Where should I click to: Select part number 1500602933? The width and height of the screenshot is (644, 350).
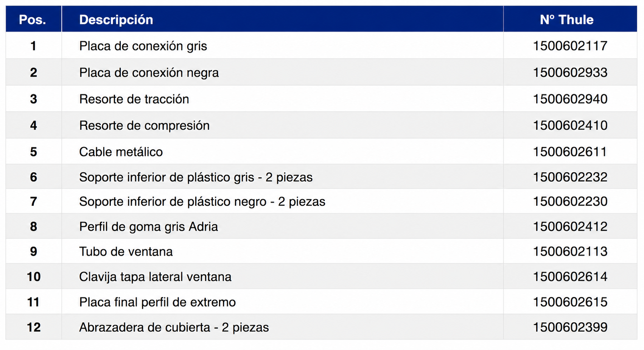click(570, 72)
